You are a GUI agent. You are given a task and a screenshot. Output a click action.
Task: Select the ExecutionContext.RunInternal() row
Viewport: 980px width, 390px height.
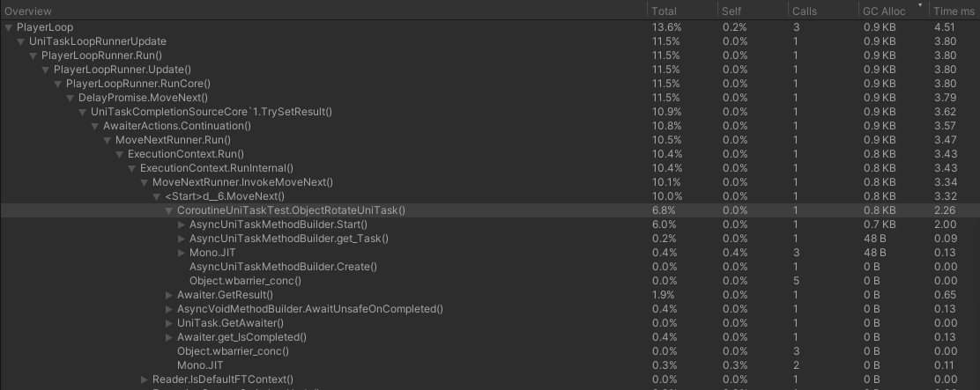(217, 168)
